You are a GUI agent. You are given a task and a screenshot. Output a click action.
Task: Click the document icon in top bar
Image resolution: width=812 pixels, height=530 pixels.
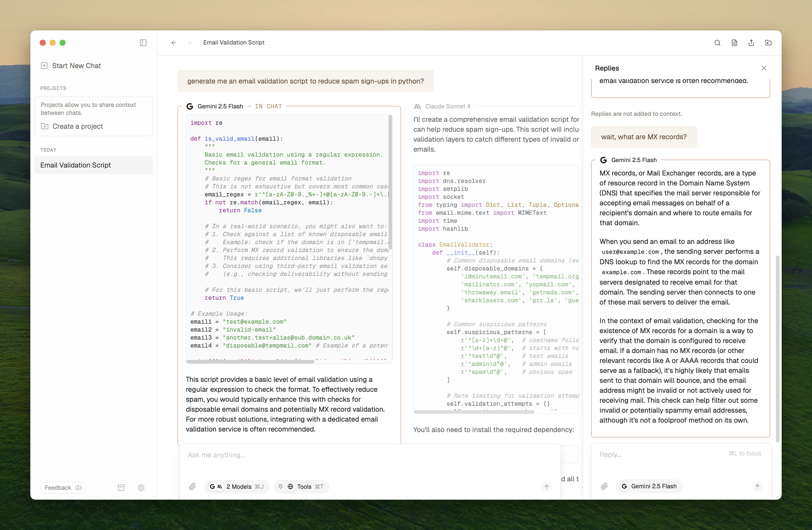click(x=734, y=43)
